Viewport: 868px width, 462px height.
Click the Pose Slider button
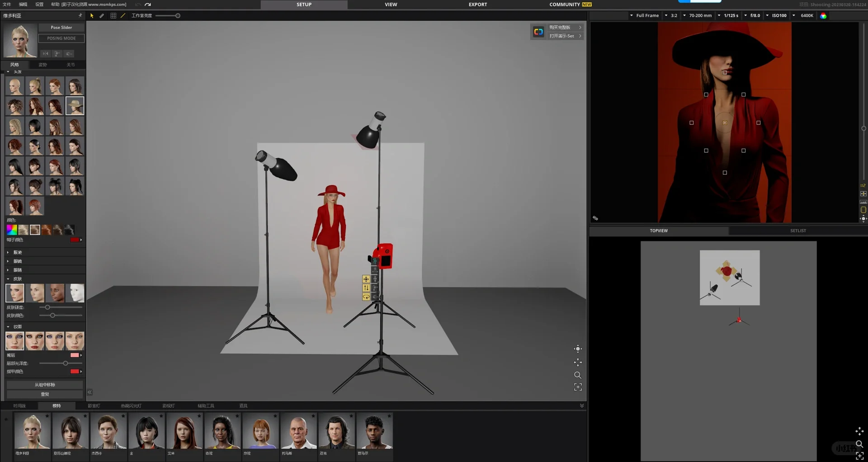point(61,28)
